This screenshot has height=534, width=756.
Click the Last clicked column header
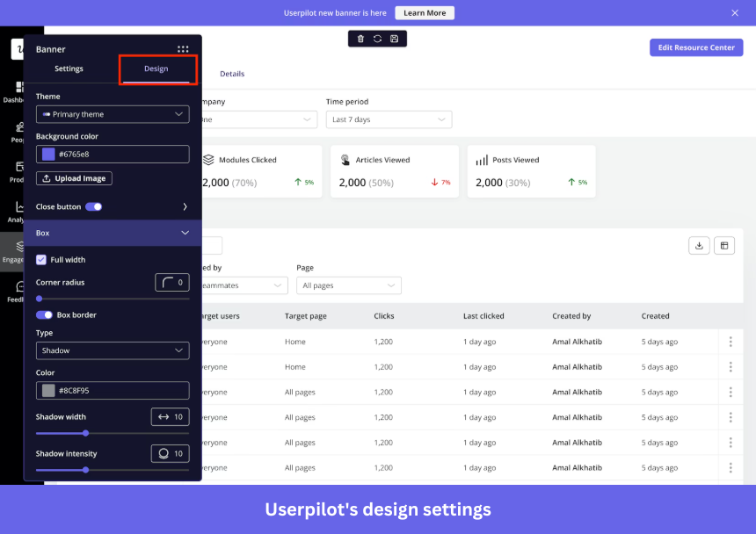pyautogui.click(x=483, y=316)
